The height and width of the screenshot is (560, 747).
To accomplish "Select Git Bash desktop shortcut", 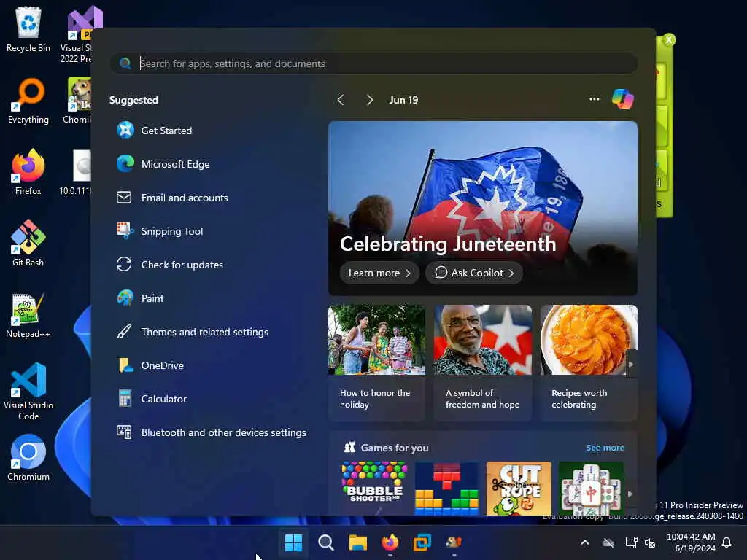I will tap(28, 244).
